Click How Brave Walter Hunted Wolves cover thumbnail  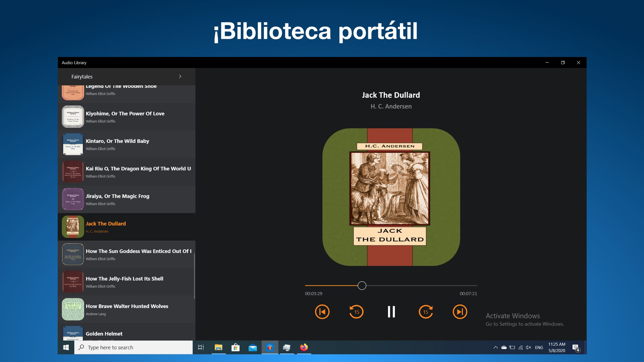73,309
